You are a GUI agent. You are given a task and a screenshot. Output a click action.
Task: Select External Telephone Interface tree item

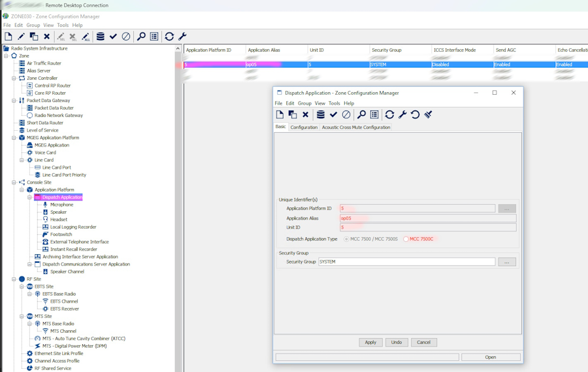80,242
